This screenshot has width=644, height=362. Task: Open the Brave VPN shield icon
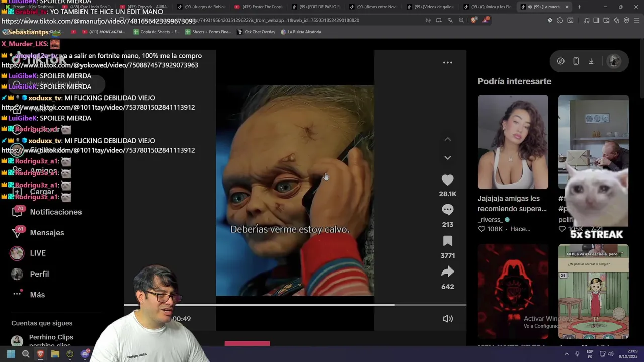tap(626, 20)
